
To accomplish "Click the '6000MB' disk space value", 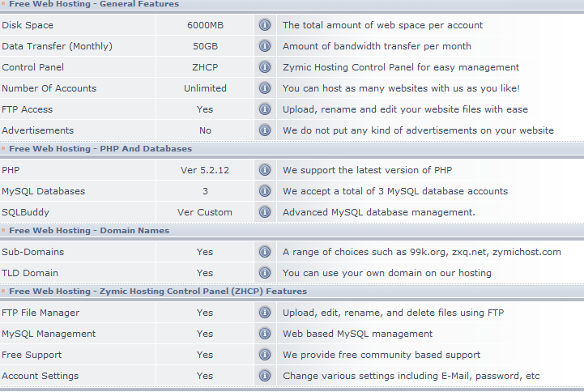I will (205, 25).
